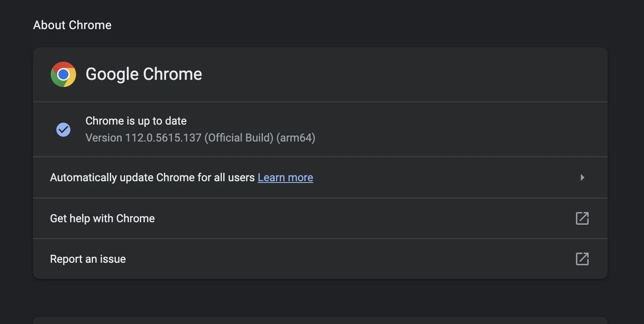
Task: Click the Chrome is up to date message
Action: (x=136, y=121)
